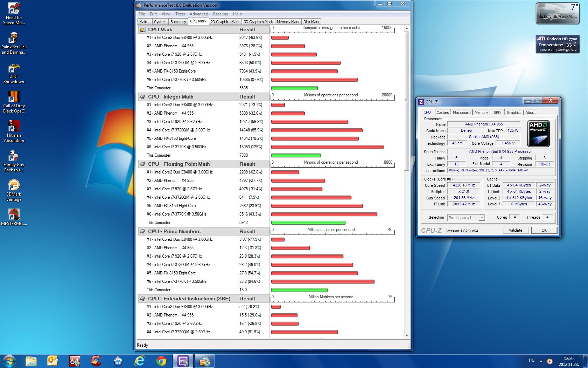This screenshot has height=368, width=588.
Task: Open Internet Explorer from taskbar
Action: tap(139, 361)
